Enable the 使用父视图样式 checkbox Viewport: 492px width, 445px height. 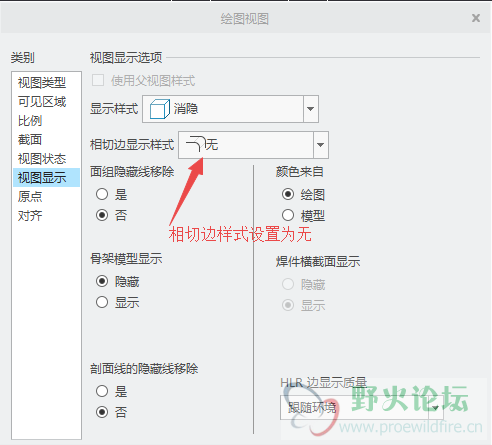pyautogui.click(x=98, y=80)
